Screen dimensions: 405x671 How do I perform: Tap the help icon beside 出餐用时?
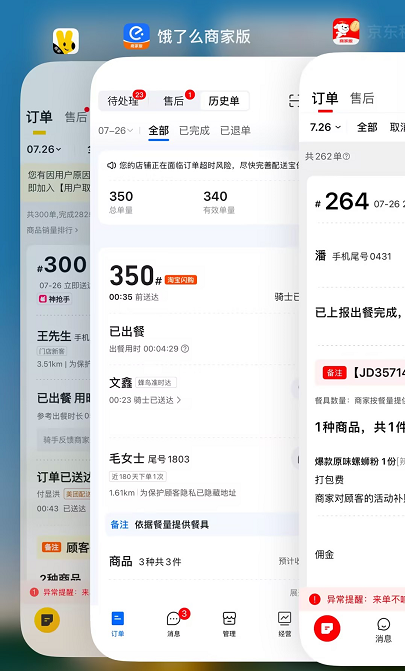(185, 349)
